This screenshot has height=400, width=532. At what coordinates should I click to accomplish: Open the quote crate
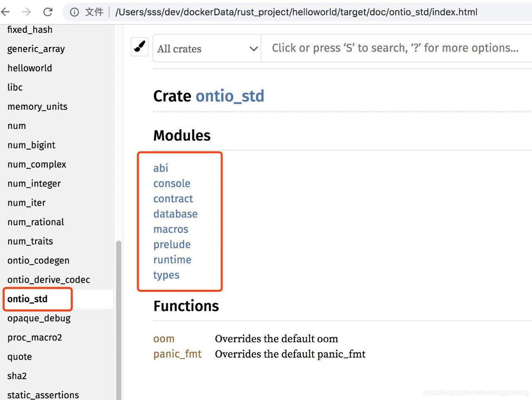tap(20, 357)
